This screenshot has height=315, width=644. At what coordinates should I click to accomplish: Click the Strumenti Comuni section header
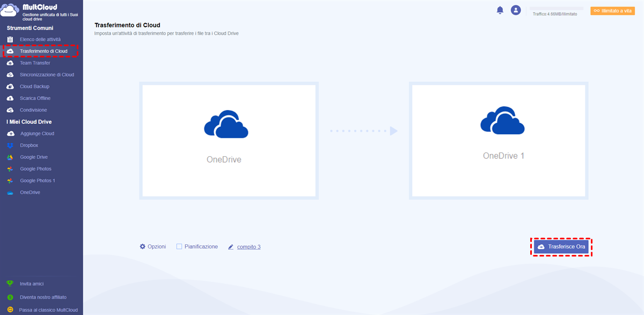[x=30, y=28]
